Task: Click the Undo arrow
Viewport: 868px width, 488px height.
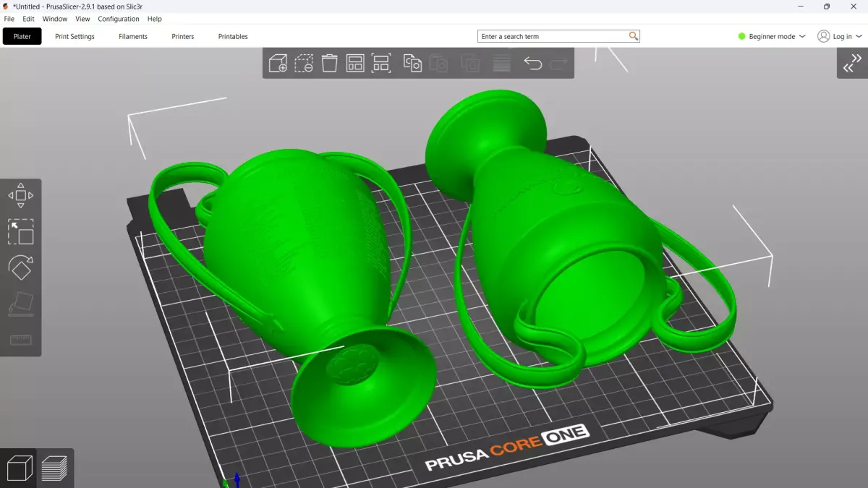Action: pos(532,64)
